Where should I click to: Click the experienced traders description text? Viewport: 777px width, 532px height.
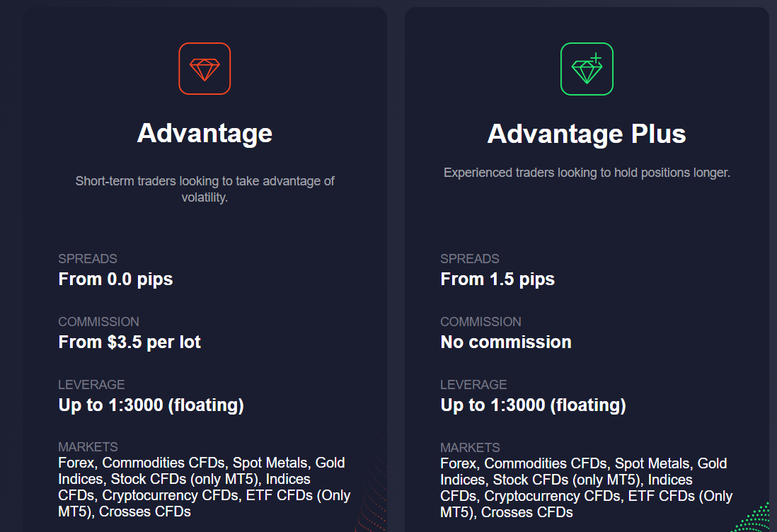point(587,173)
